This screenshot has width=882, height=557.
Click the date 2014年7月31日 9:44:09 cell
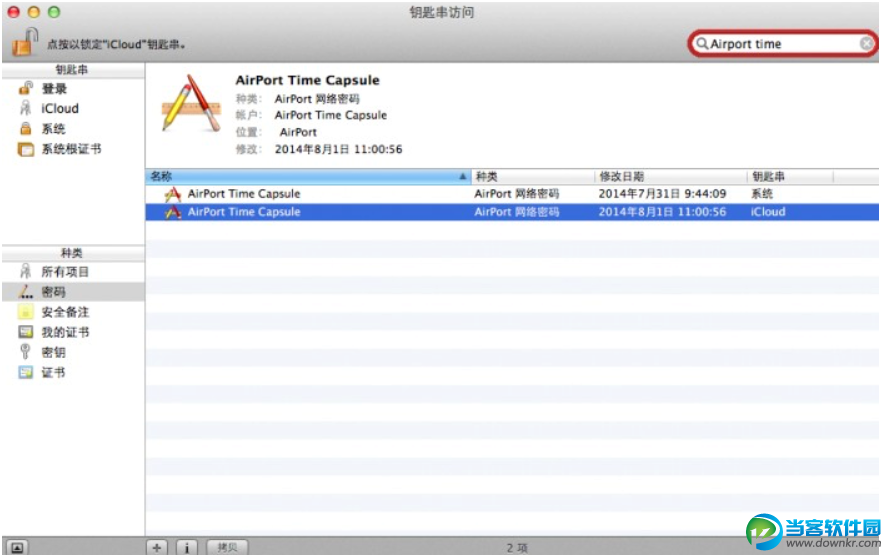point(662,194)
